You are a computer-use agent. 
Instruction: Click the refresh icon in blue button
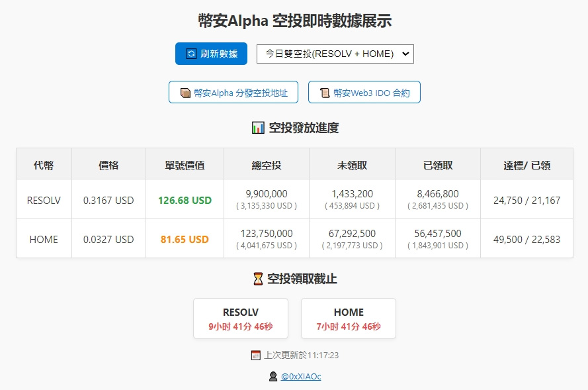[192, 54]
